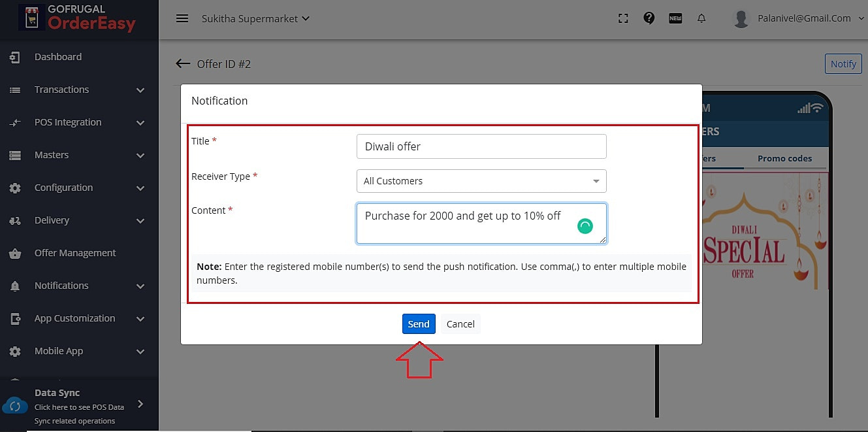Click the Grammarly icon in Content box

(585, 226)
